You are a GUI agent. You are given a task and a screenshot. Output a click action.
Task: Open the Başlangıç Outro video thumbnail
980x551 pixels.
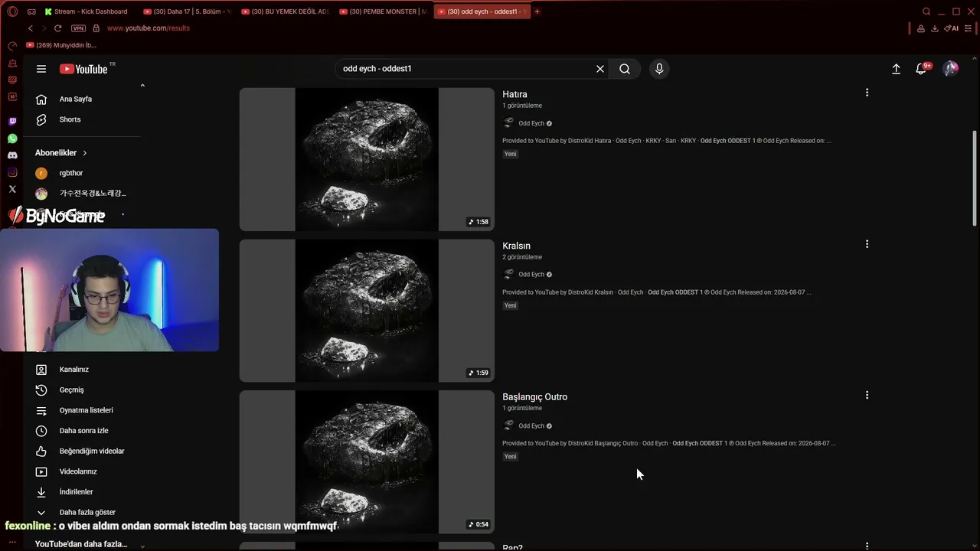coord(367,462)
